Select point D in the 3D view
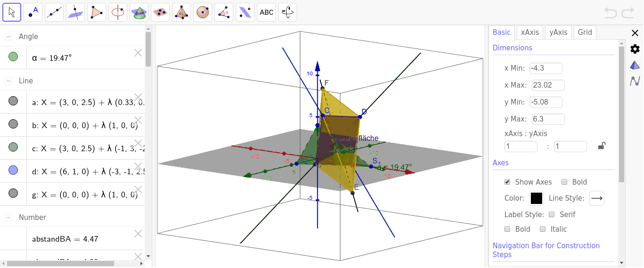Image resolution: width=644 pixels, height=268 pixels. pyautogui.click(x=359, y=116)
